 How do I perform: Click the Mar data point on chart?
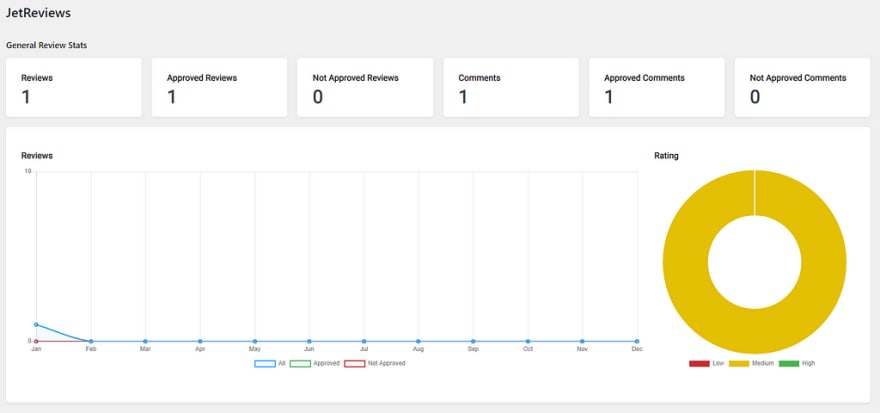coord(145,341)
